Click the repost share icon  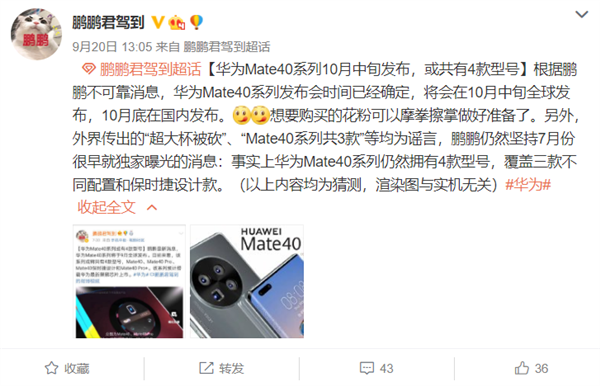tap(206, 368)
